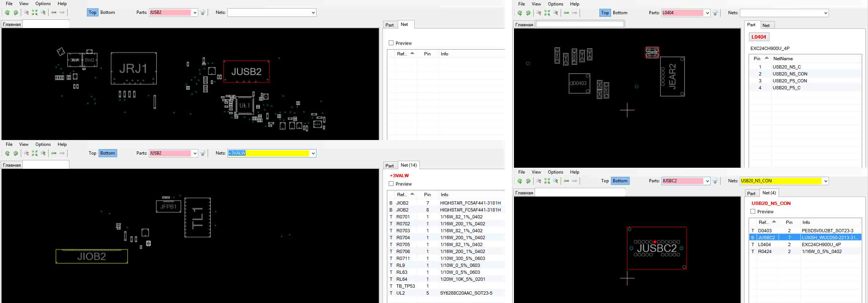This screenshot has width=868, height=303.
Task: Open Options menu in the L0404 window
Action: [x=555, y=4]
